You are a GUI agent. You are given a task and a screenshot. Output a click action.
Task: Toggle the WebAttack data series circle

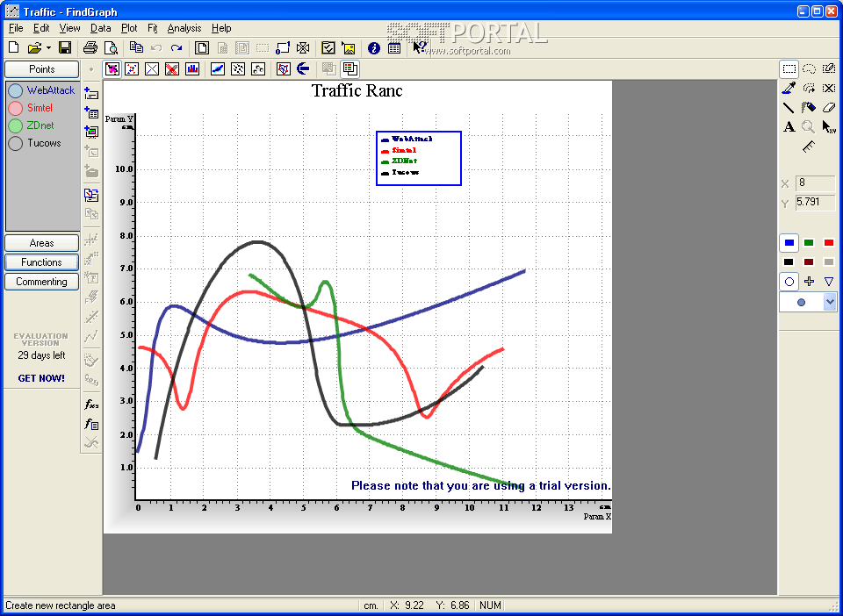pyautogui.click(x=16, y=90)
